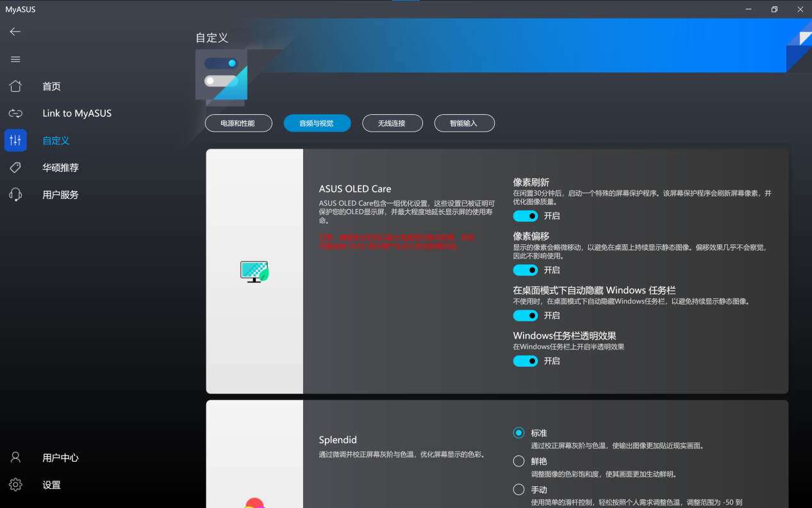Open Link to MyASUS in the sidebar

(x=77, y=114)
